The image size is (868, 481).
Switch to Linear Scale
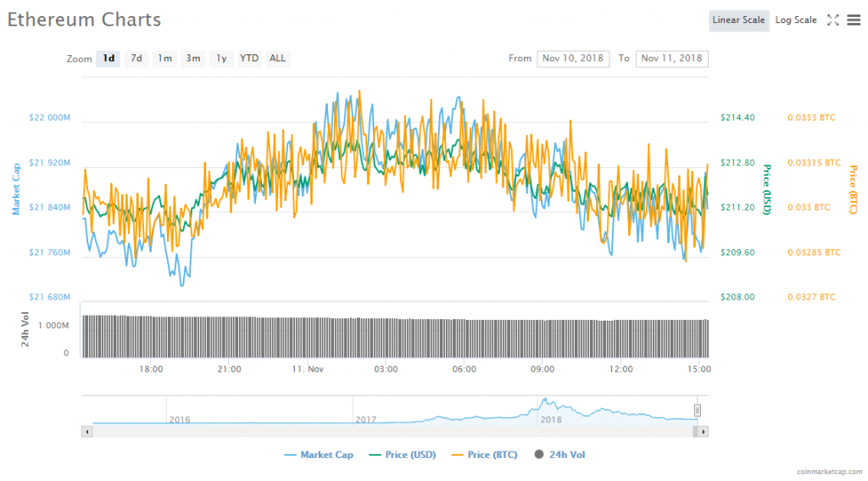(x=738, y=20)
